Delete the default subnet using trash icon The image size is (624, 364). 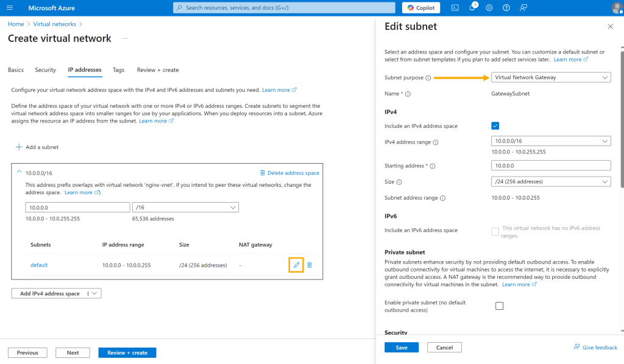(309, 265)
